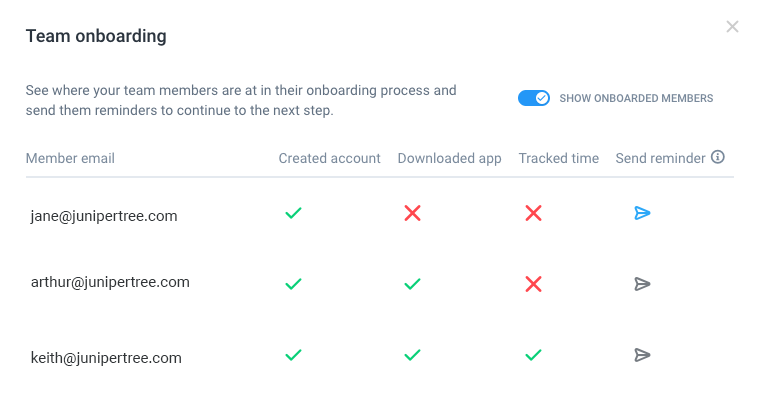
Task: Click jane's Tracked time red cross
Action: coord(533,213)
